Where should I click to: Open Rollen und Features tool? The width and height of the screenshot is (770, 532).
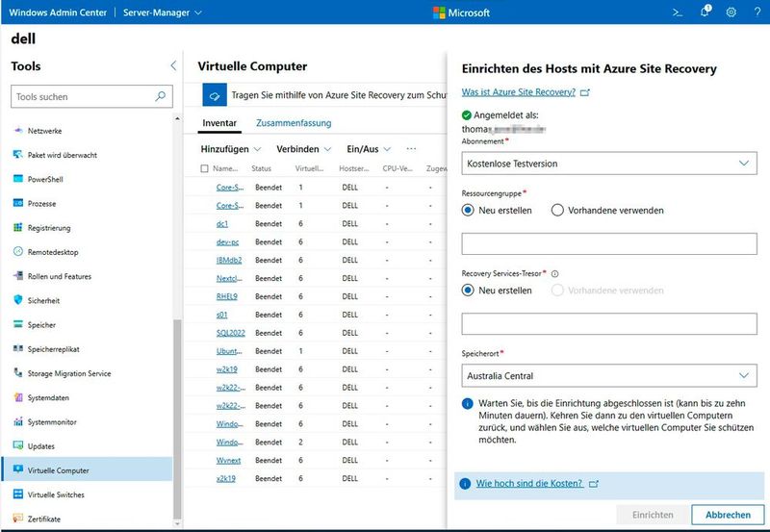[x=60, y=276]
